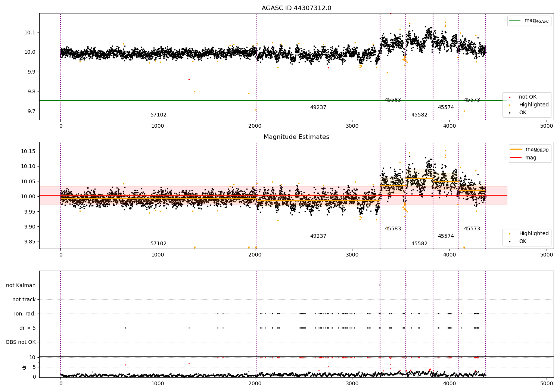The image size is (560, 392).
Task: Click obsid label 49237 in Magnitude Estimates plot
Action: tap(318, 236)
